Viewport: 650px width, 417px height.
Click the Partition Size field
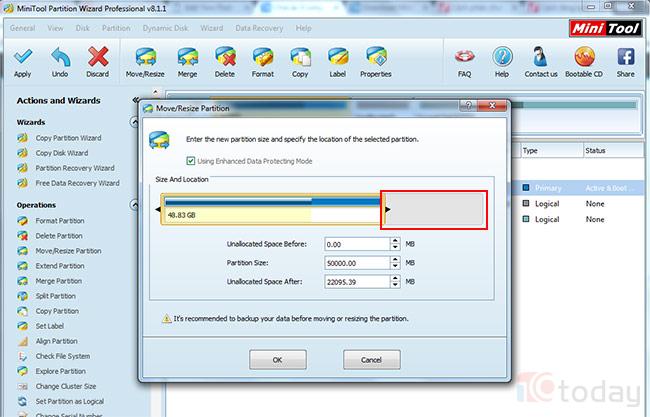tap(357, 263)
